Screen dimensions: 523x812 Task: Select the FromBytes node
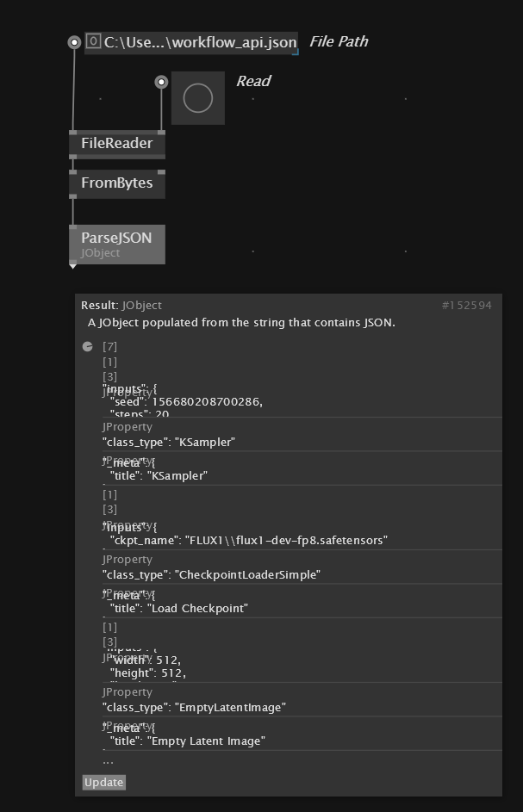pos(117,183)
